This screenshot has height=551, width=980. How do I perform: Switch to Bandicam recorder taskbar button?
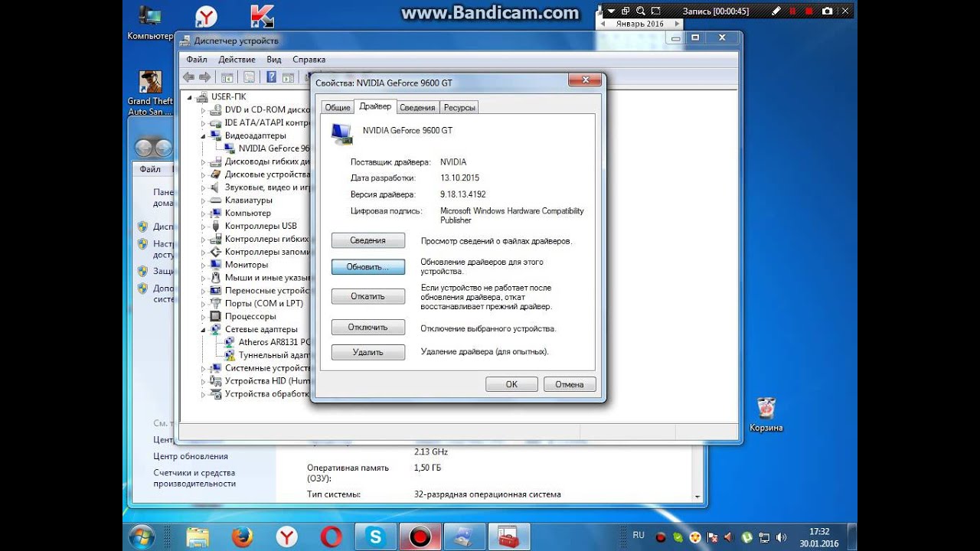coord(420,536)
